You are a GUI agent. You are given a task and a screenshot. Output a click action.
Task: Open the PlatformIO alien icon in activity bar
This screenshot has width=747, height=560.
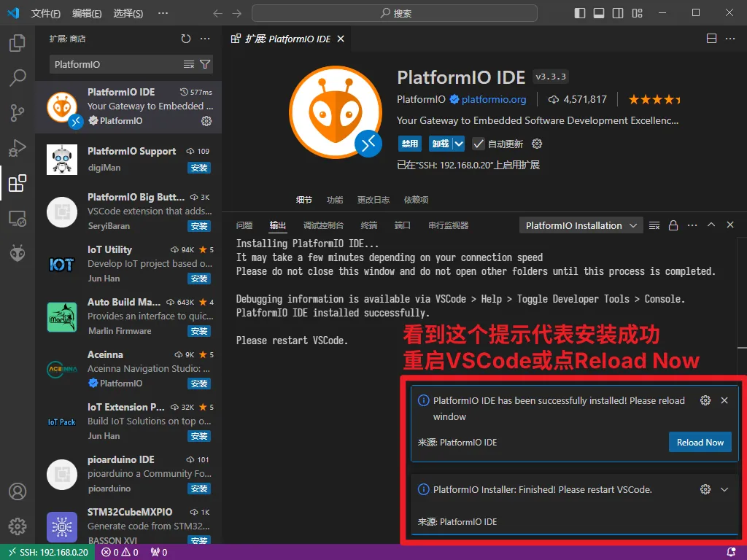(x=18, y=253)
